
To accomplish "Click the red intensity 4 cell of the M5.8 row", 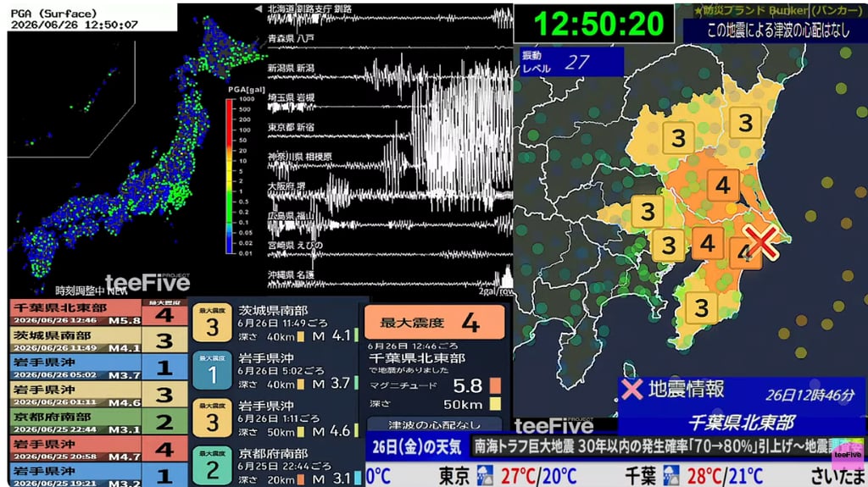I will tap(164, 314).
